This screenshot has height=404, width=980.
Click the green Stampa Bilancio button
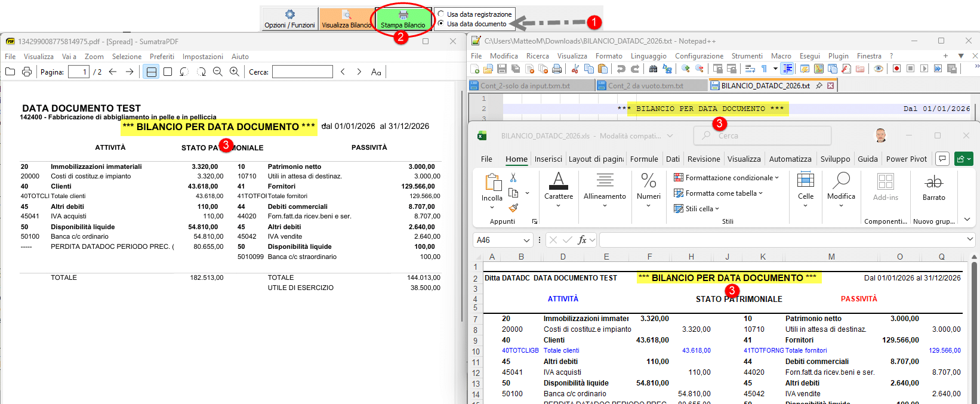click(x=403, y=18)
